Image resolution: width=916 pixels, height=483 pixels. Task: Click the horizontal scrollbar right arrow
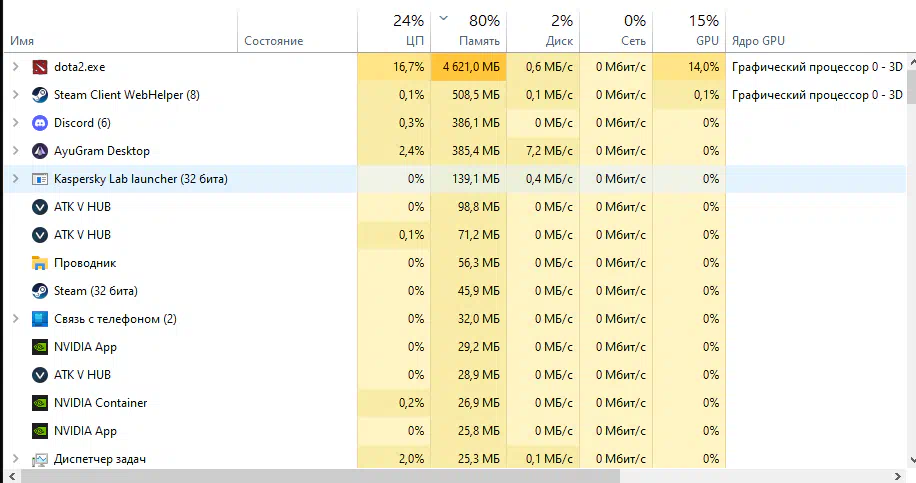coord(898,477)
